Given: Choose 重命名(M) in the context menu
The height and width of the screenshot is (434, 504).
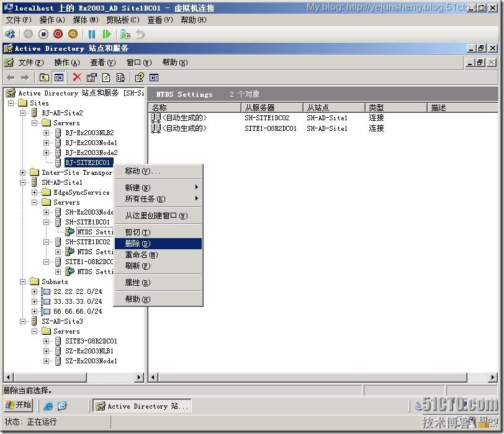Looking at the screenshot, I should click(158, 255).
